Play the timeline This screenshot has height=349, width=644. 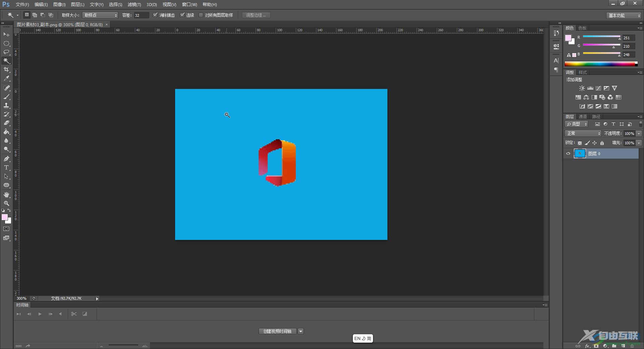[x=40, y=314]
